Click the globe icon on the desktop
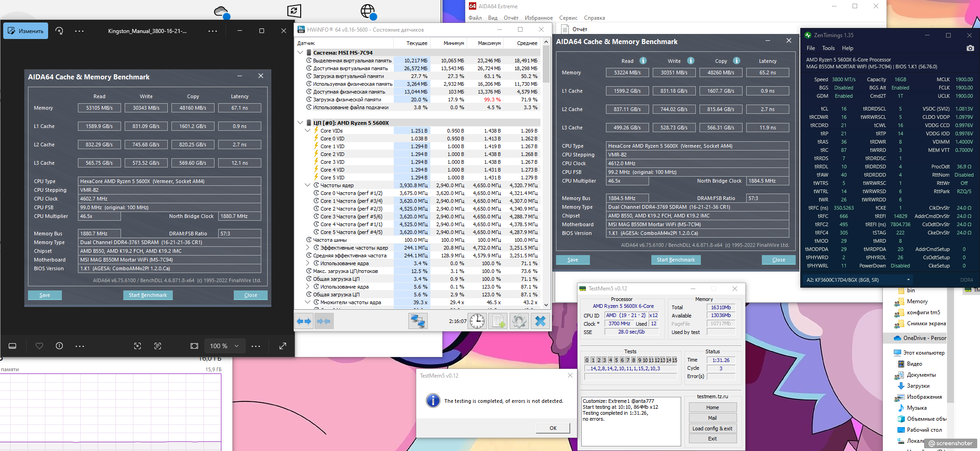 pos(368,11)
